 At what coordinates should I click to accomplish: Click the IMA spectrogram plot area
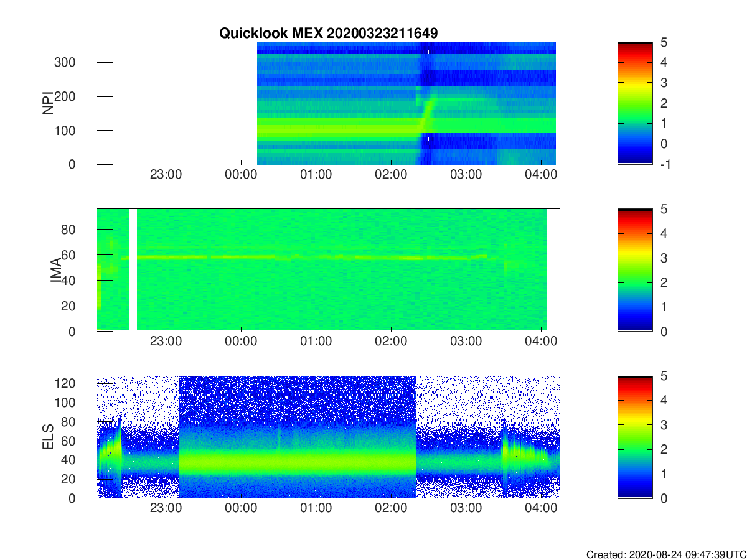(329, 270)
